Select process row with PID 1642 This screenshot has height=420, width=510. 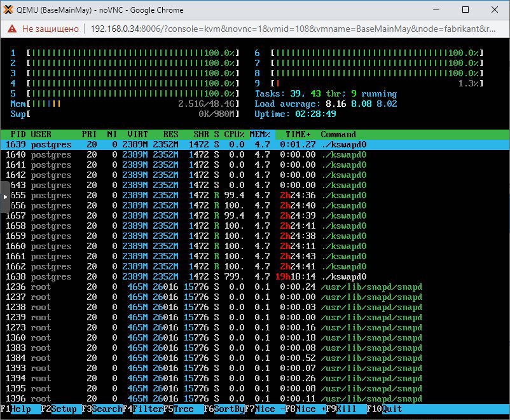255,175
